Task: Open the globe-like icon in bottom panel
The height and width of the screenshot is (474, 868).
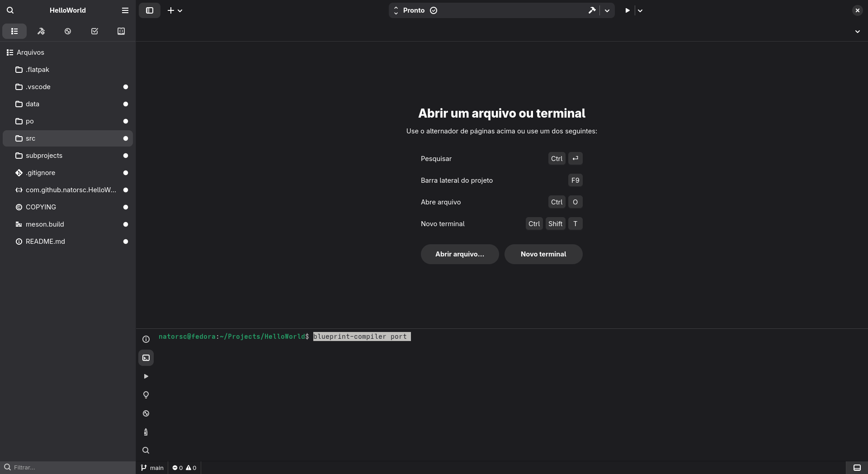Action: [146, 413]
